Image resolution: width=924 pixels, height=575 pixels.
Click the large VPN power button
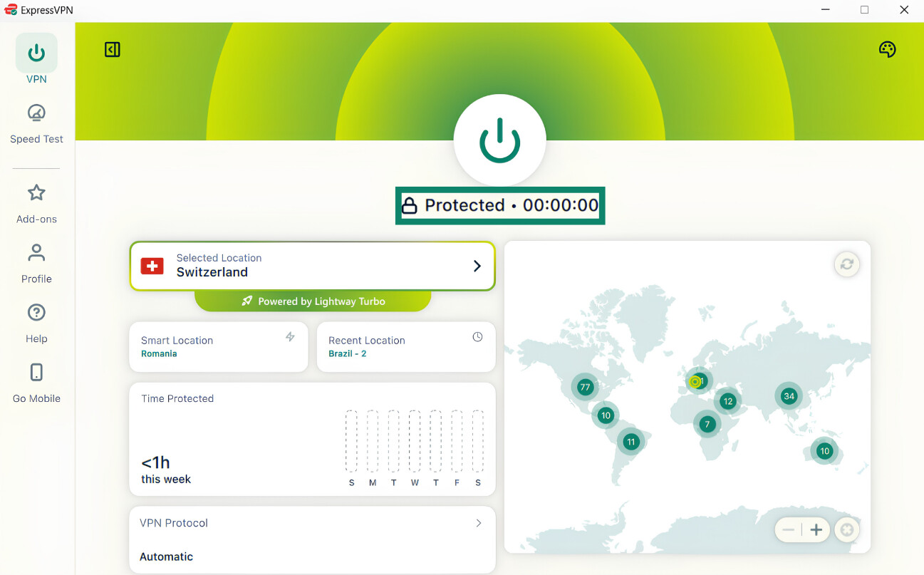coord(499,140)
